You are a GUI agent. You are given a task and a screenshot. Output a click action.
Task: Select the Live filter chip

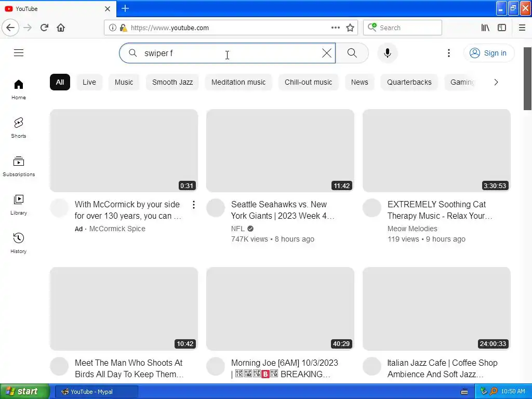(x=89, y=82)
